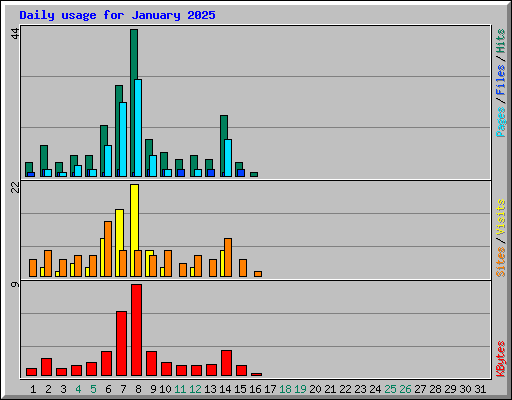The image size is (512, 400).
Task: Click the chart title Daily usage for January 2025
Action: pyautogui.click(x=117, y=15)
